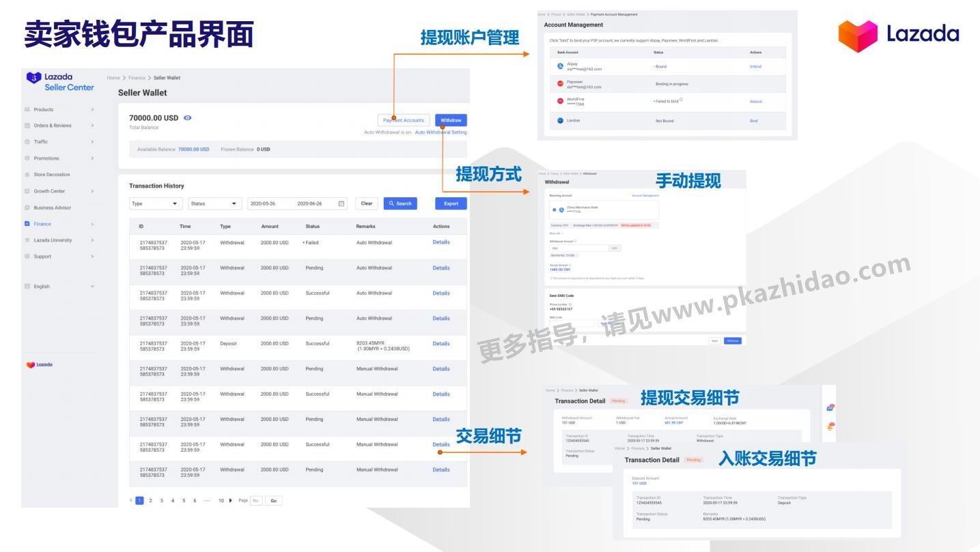
Task: Open Details for the Deposit transaction row
Action: [x=441, y=344]
